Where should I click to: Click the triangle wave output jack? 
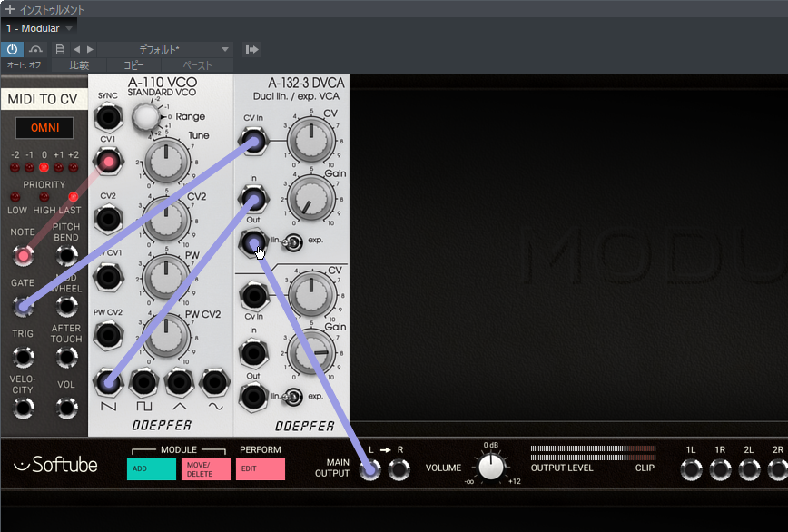click(x=179, y=383)
